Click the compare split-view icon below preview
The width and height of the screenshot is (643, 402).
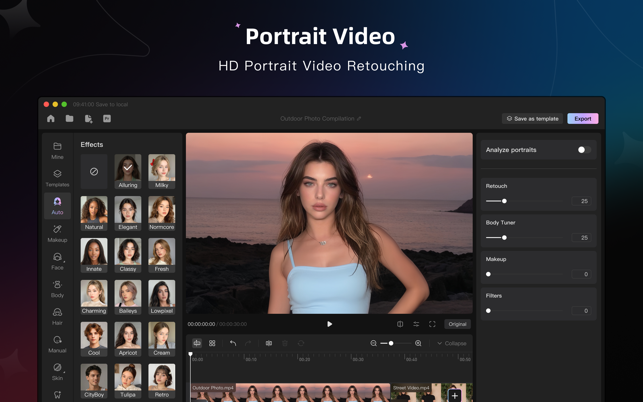coord(400,324)
